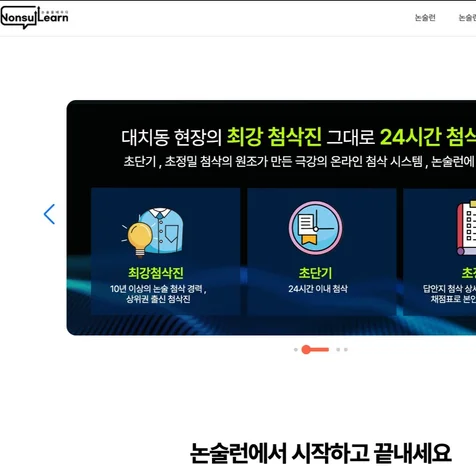The width and height of the screenshot is (476, 476).
Task: Select the 초단기 feature card
Action: [322, 251]
